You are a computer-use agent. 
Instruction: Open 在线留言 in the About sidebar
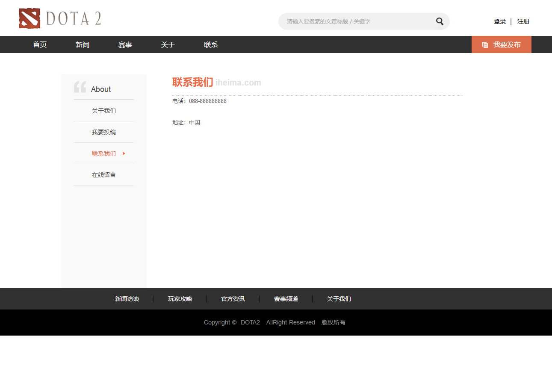pos(104,175)
